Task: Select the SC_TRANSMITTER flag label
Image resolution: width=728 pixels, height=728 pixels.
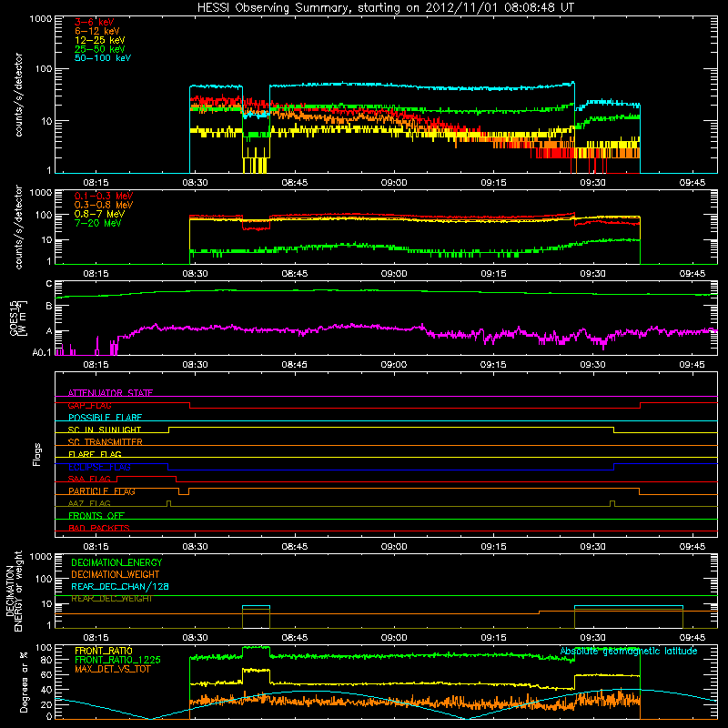Action: point(106,442)
